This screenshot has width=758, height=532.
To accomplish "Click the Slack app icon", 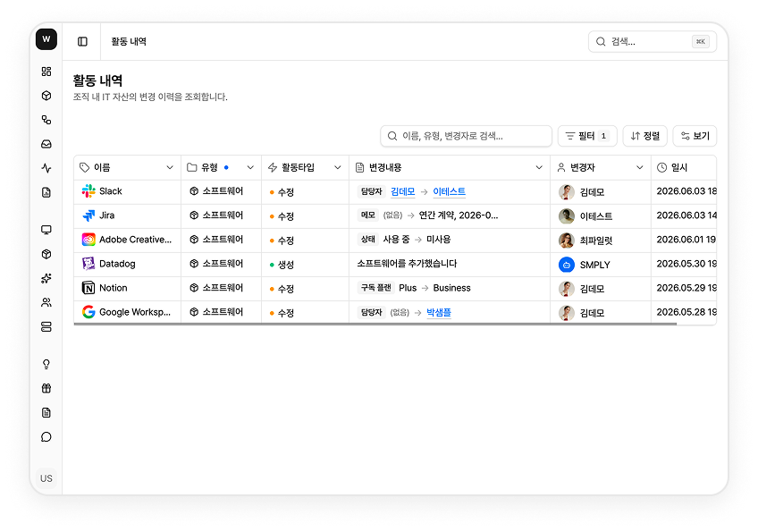I will (x=88, y=191).
